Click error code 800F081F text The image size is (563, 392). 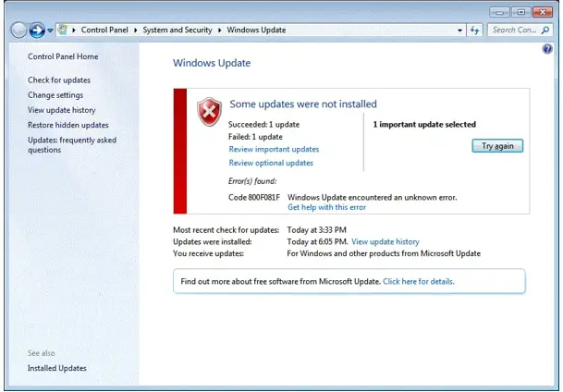click(x=254, y=198)
